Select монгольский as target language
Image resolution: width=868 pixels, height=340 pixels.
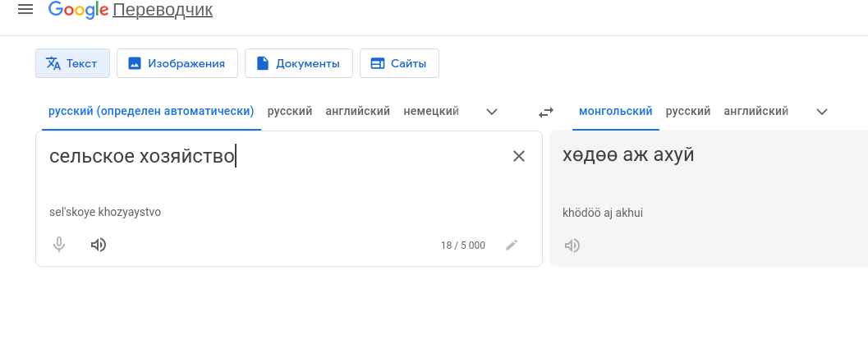point(616,111)
